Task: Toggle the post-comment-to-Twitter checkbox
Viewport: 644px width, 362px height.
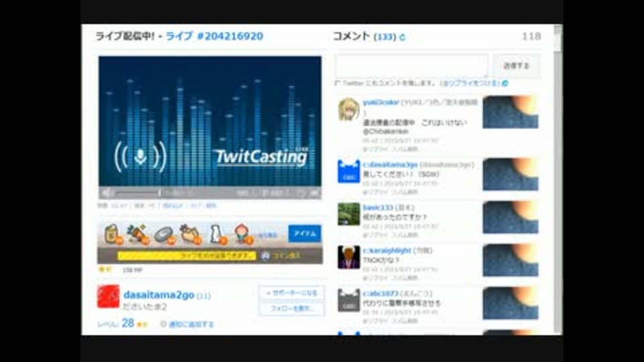Action: pos(337,83)
